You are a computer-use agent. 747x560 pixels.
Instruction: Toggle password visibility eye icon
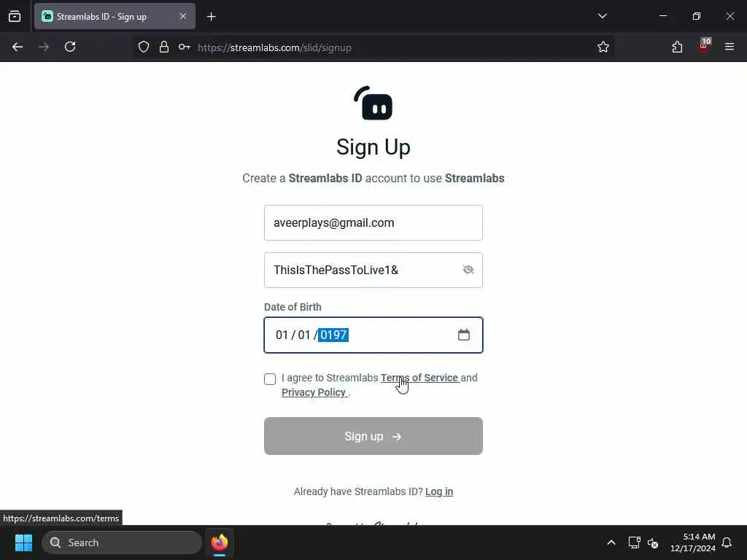[468, 270]
